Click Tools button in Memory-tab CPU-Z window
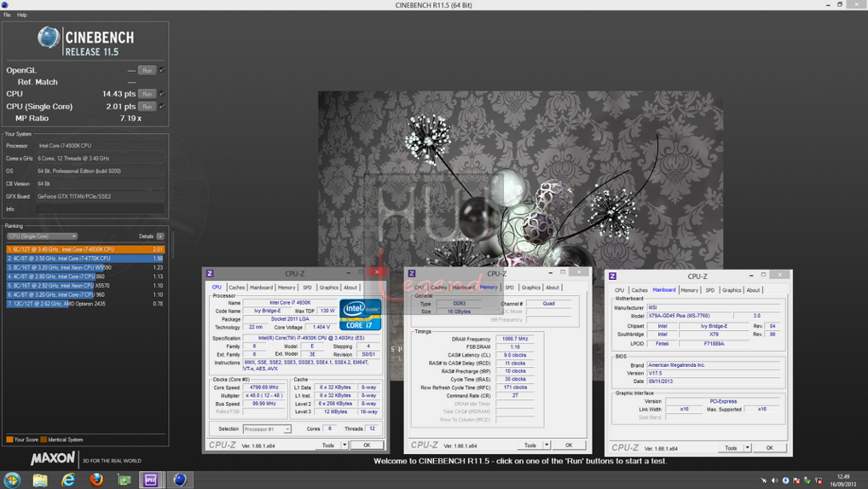Screen dimensions: 868x489 pos(529,445)
